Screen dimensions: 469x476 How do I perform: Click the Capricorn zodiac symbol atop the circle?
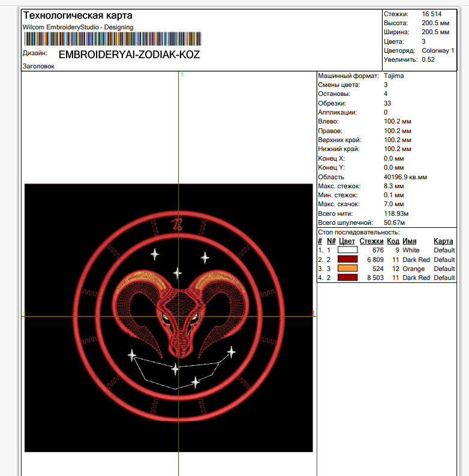(177, 225)
